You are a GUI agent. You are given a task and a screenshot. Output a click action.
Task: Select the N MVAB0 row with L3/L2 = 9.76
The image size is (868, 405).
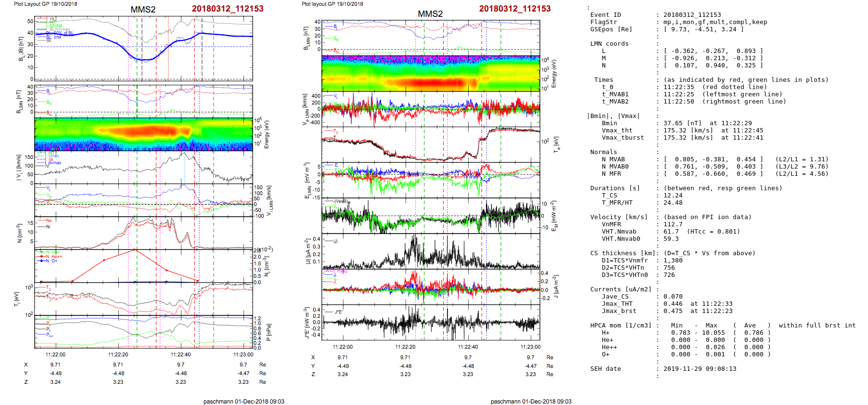point(715,167)
